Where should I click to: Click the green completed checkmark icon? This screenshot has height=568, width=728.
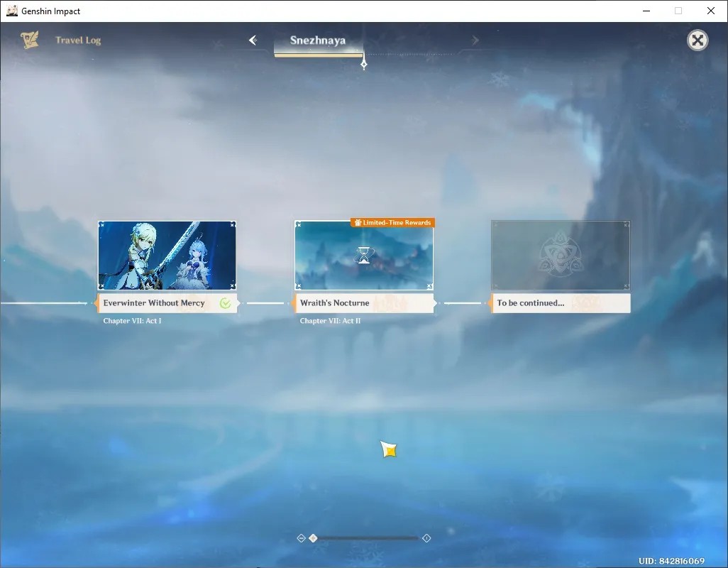pos(225,303)
